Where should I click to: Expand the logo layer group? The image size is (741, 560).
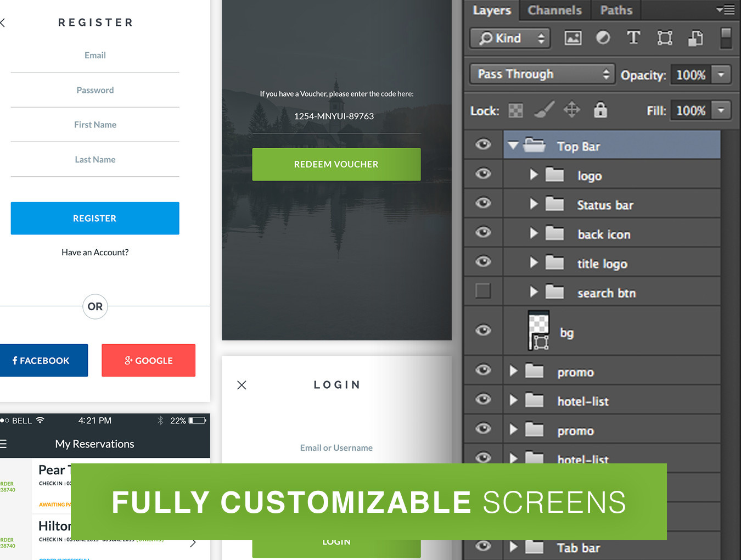[534, 175]
